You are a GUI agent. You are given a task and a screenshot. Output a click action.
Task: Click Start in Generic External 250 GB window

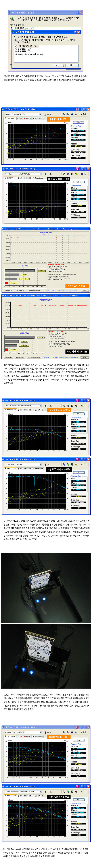tap(79, 122)
